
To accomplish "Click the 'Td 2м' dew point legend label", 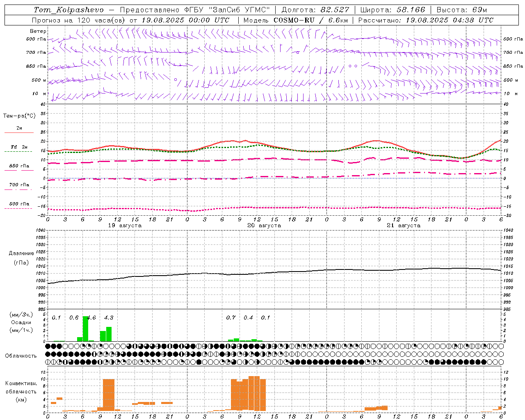I will [19, 147].
